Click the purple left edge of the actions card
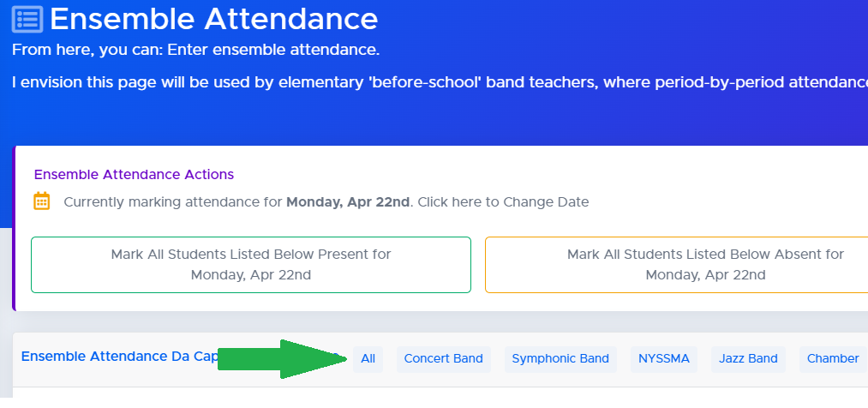This screenshot has height=408, width=868. pyautogui.click(x=15, y=228)
